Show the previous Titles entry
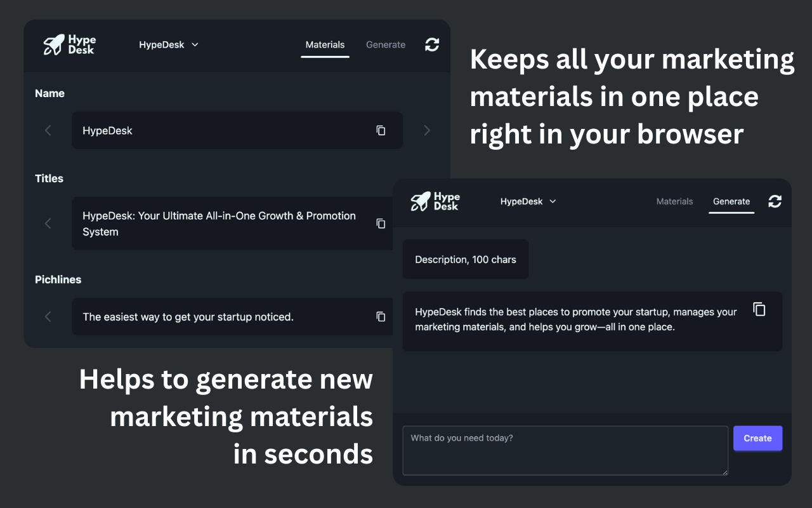Image resolution: width=812 pixels, height=508 pixels. (x=48, y=224)
